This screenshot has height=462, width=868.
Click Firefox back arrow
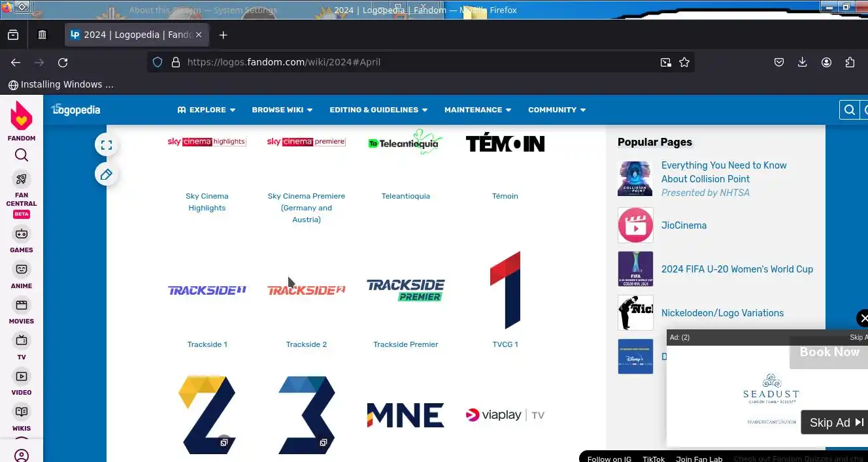coord(16,62)
